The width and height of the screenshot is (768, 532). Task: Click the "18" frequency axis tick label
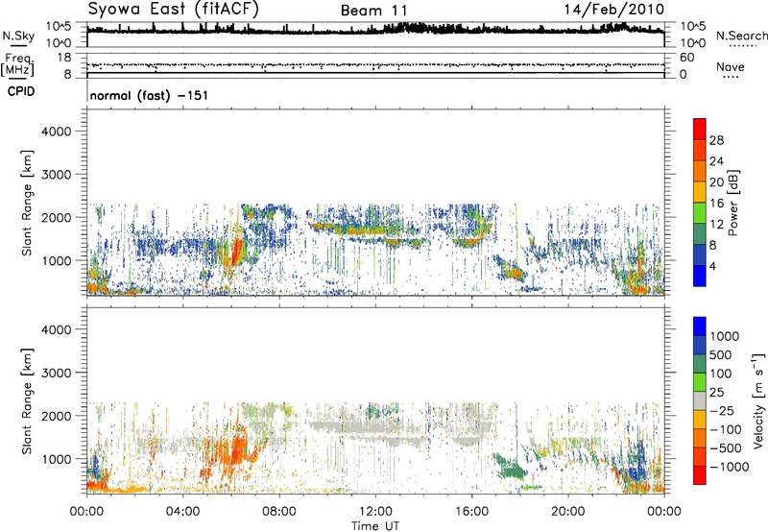64,58
